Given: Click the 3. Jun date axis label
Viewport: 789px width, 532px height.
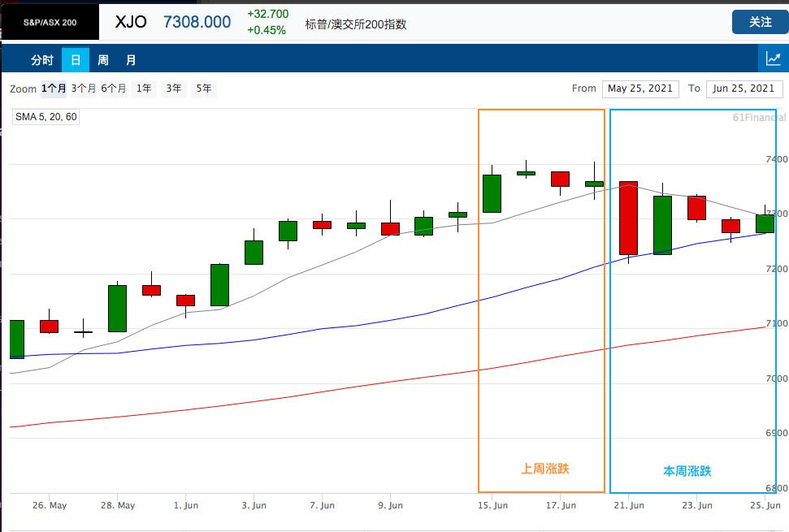Looking at the screenshot, I should [254, 505].
